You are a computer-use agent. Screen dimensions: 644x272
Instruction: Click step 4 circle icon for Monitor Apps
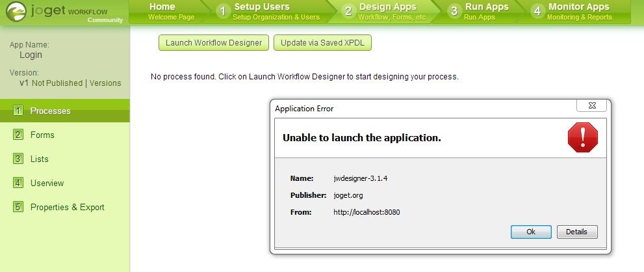537,12
